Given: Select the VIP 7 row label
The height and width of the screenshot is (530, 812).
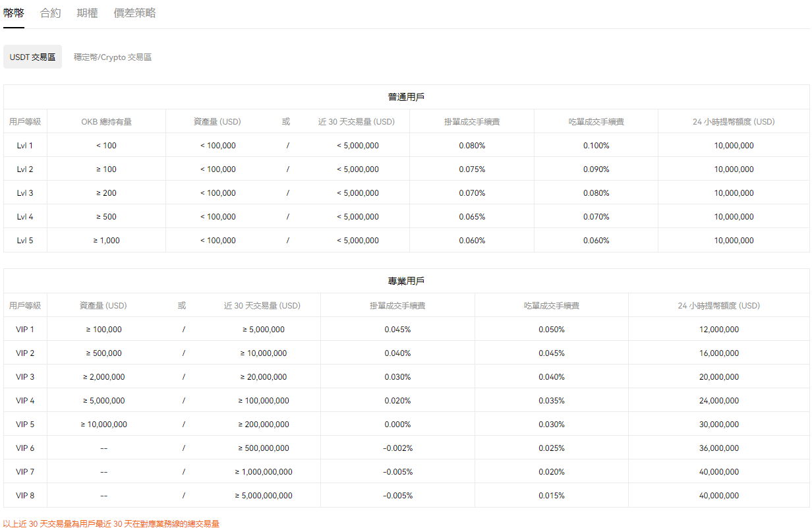Looking at the screenshot, I should point(25,472).
